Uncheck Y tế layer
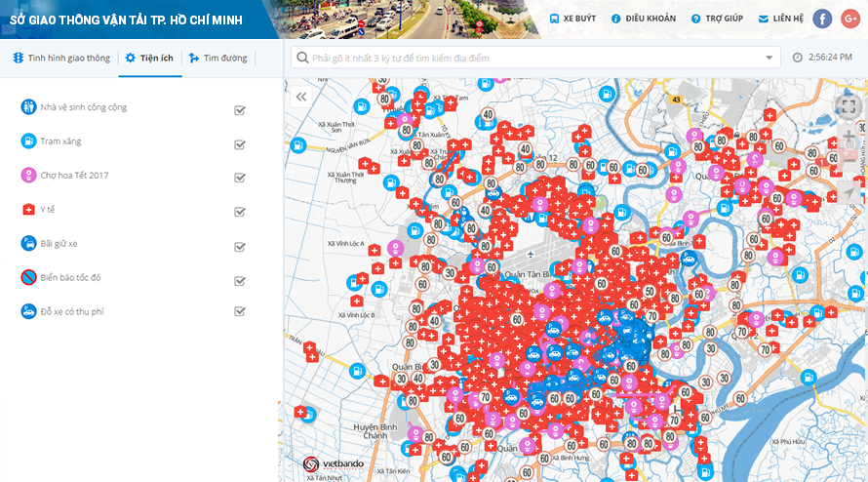Screen dimensions: 868x482 (x=240, y=212)
